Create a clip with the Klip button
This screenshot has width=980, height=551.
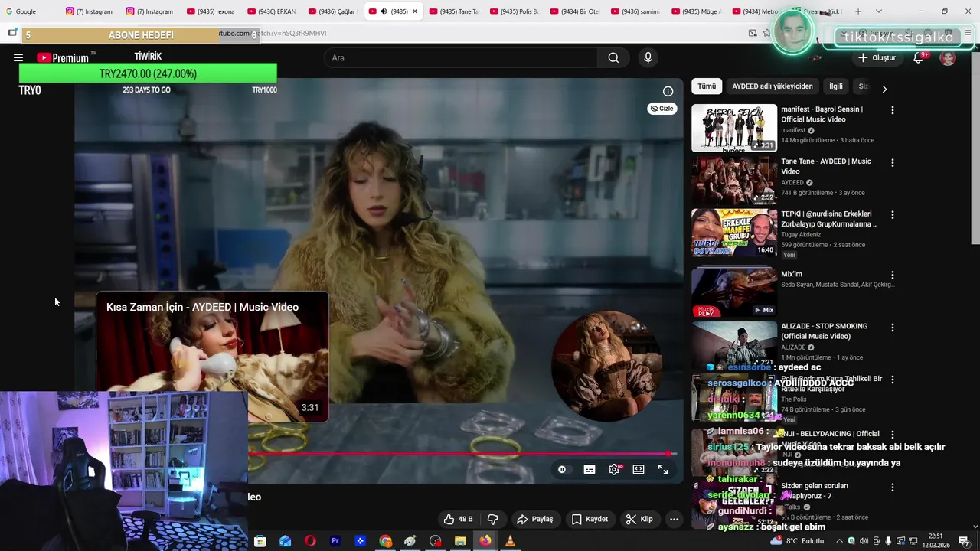[x=639, y=519]
